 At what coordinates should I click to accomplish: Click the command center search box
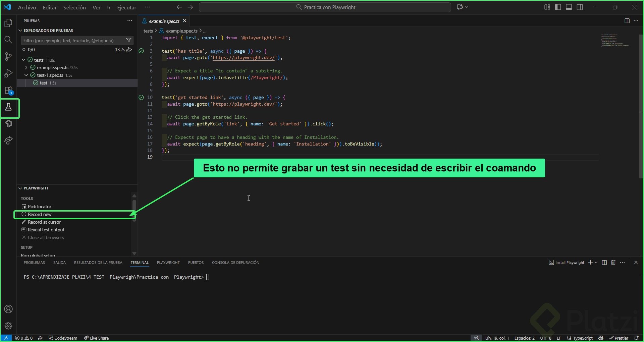click(x=325, y=7)
